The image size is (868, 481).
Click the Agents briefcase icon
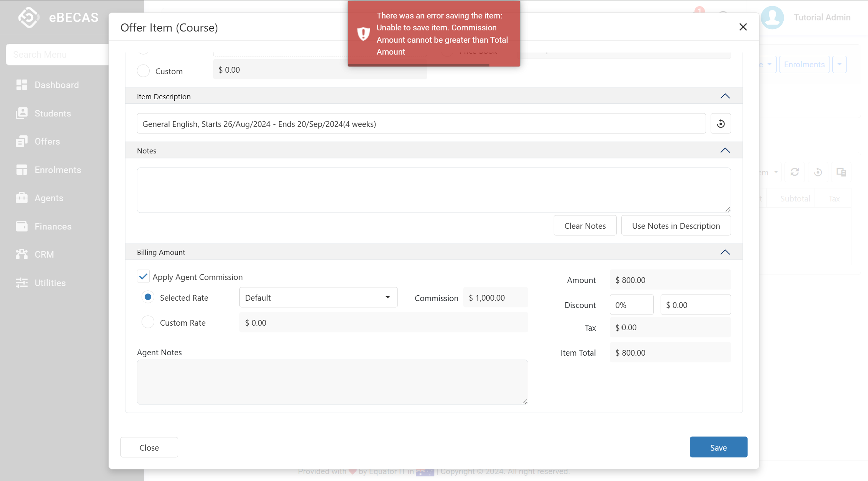click(22, 198)
